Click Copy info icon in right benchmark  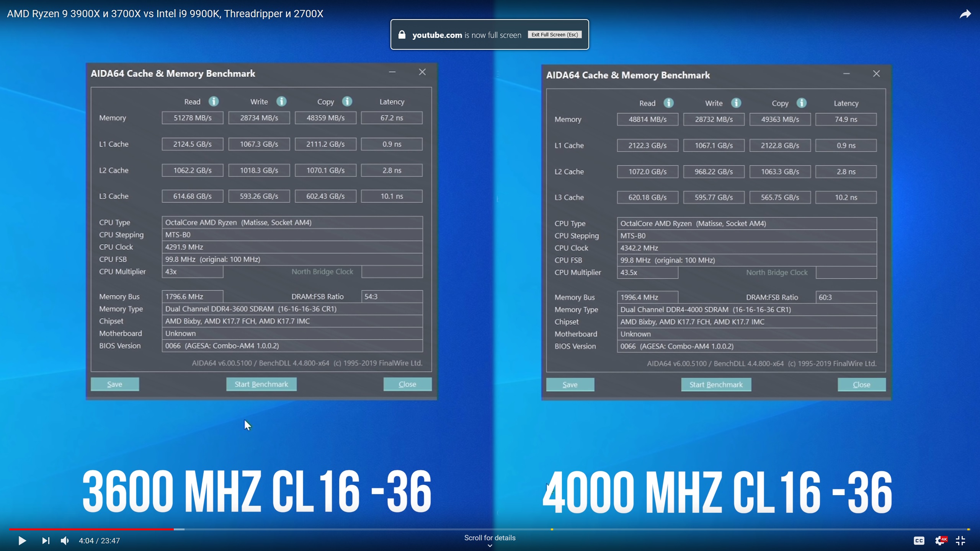click(802, 103)
